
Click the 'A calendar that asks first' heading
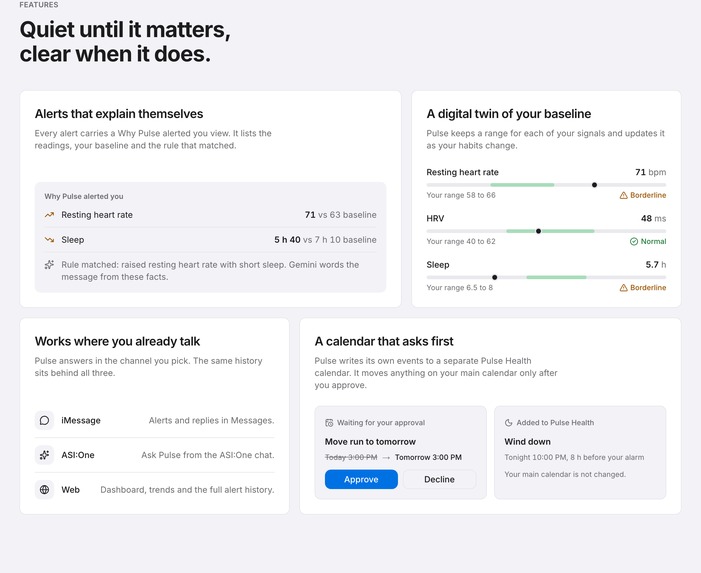coord(384,341)
